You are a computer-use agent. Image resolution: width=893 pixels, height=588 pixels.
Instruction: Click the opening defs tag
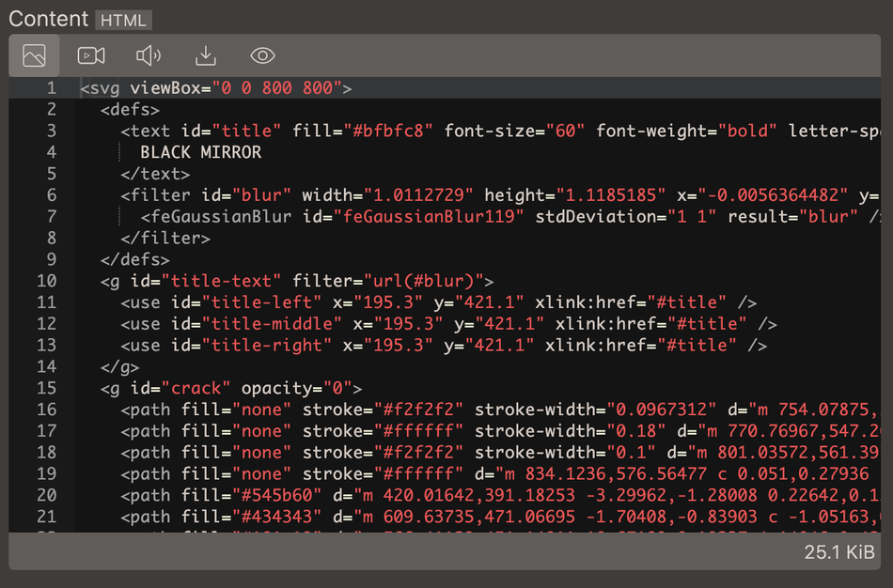(130, 109)
